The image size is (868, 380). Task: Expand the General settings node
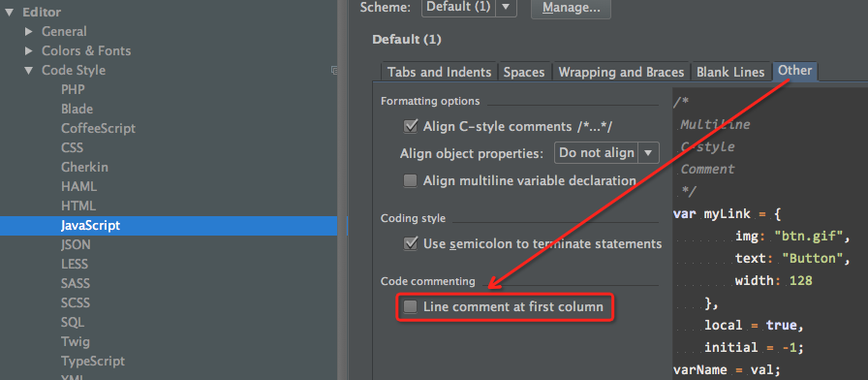coord(29,32)
